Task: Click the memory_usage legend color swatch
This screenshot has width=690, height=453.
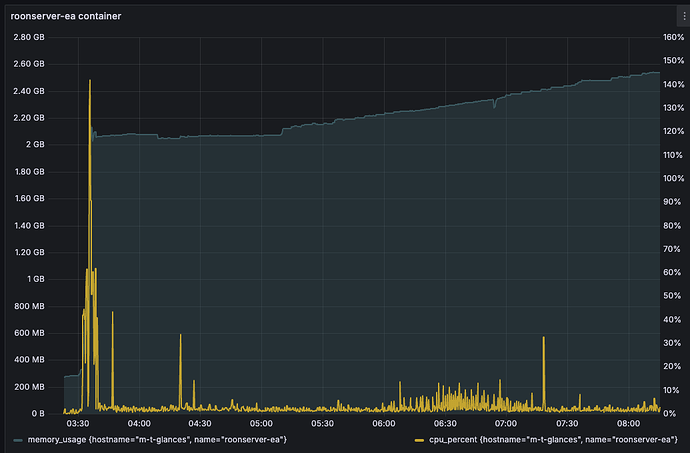Action: (18, 440)
